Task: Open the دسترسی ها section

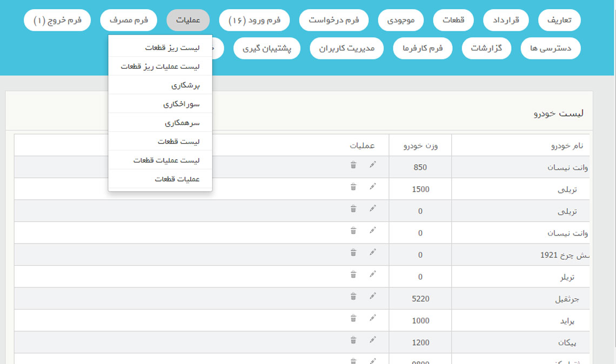Action: [551, 48]
